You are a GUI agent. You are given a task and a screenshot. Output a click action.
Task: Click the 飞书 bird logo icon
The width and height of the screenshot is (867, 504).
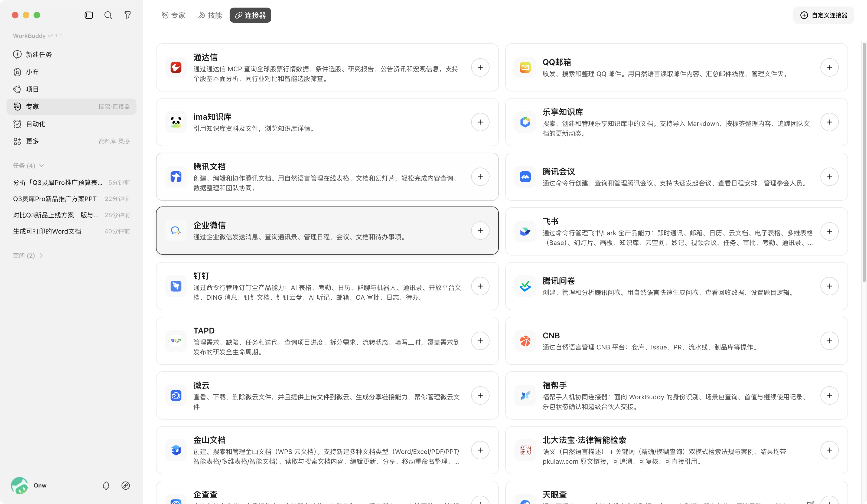pos(525,231)
